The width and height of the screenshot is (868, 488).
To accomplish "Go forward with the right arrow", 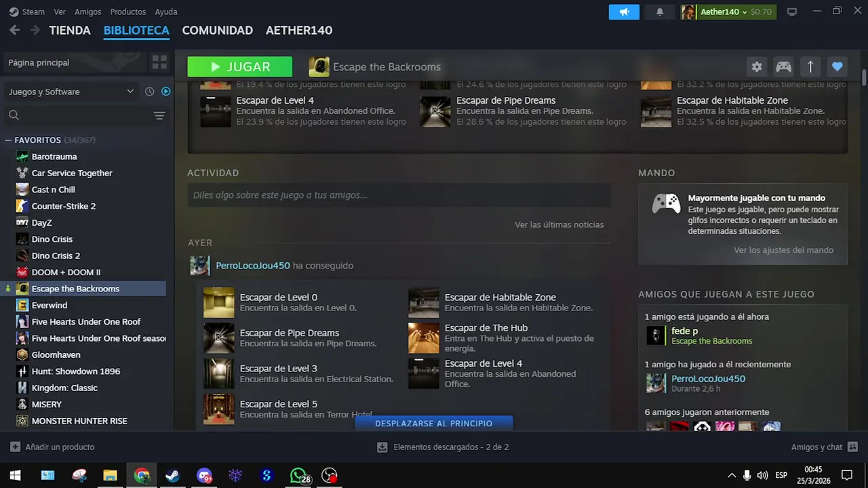I will pos(34,30).
